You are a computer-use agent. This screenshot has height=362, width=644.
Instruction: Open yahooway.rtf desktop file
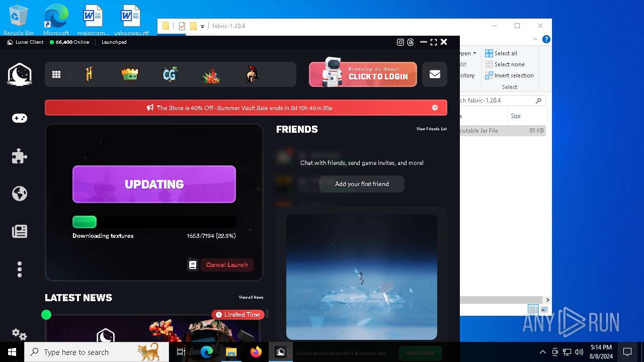tap(131, 21)
